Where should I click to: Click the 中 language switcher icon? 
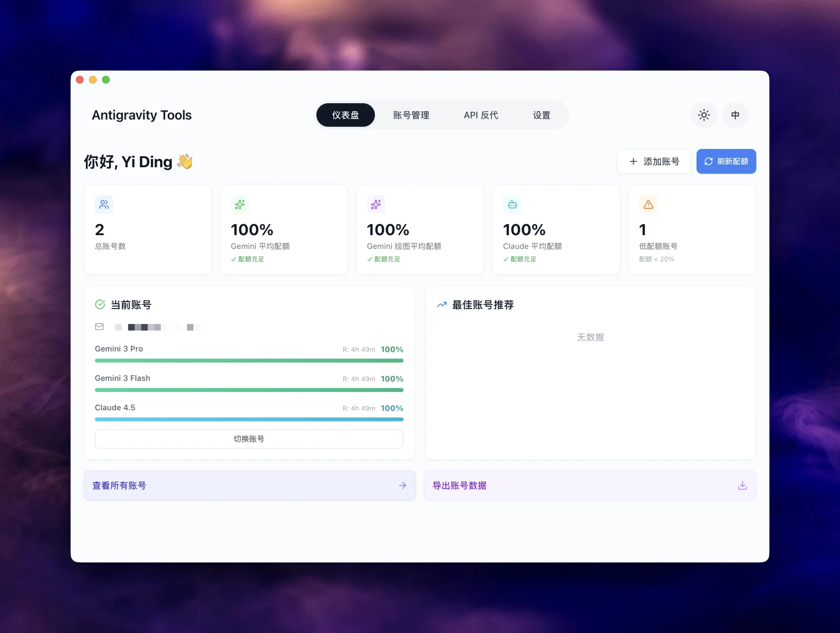tap(735, 115)
